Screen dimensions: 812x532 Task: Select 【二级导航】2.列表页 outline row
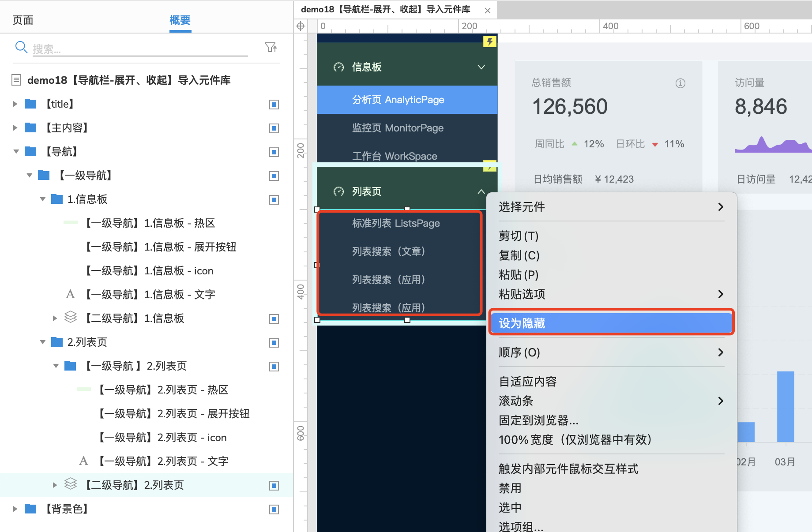click(147, 485)
